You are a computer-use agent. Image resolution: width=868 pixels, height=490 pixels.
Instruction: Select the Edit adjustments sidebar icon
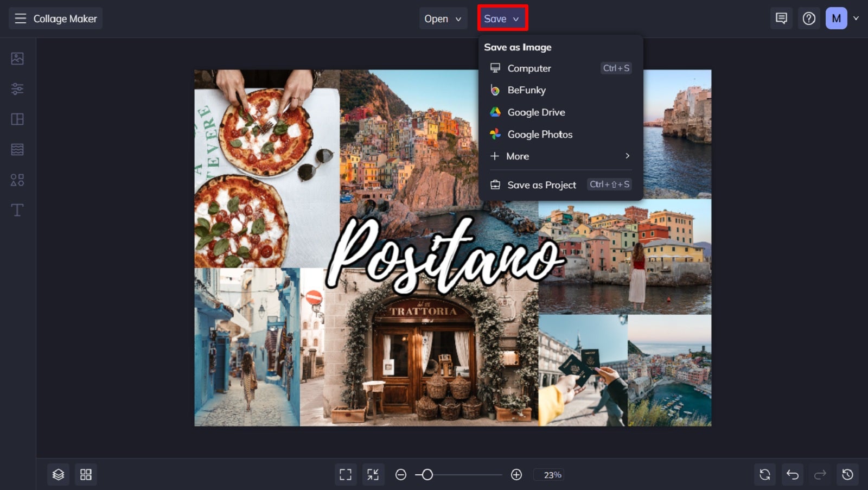click(17, 88)
